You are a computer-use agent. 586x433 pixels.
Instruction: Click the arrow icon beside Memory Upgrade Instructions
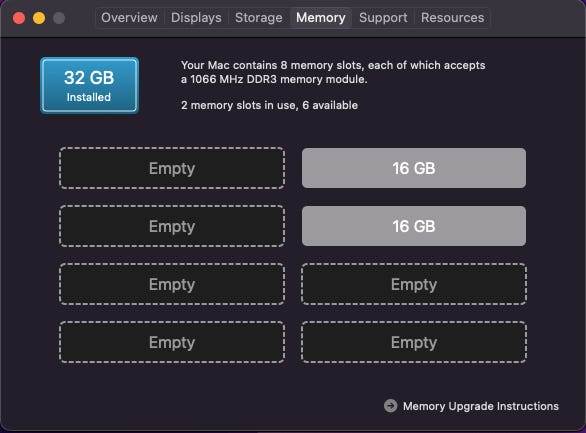[x=391, y=406]
